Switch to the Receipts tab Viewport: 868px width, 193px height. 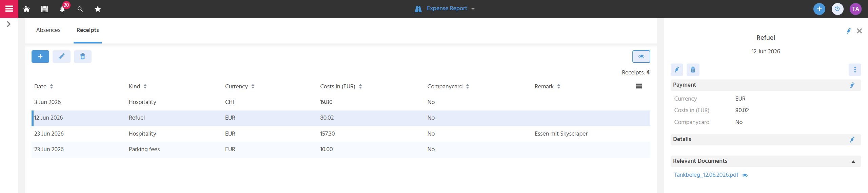(x=87, y=30)
